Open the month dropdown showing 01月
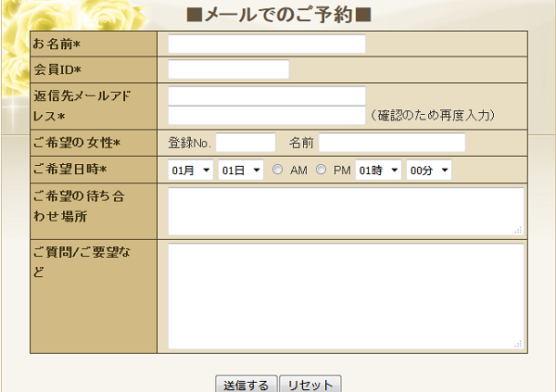This screenshot has height=392, width=556. tap(191, 171)
